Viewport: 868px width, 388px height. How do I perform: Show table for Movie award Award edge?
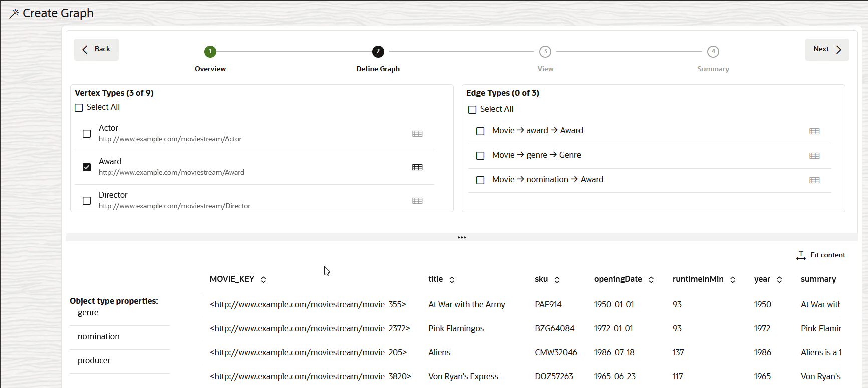[814, 131]
